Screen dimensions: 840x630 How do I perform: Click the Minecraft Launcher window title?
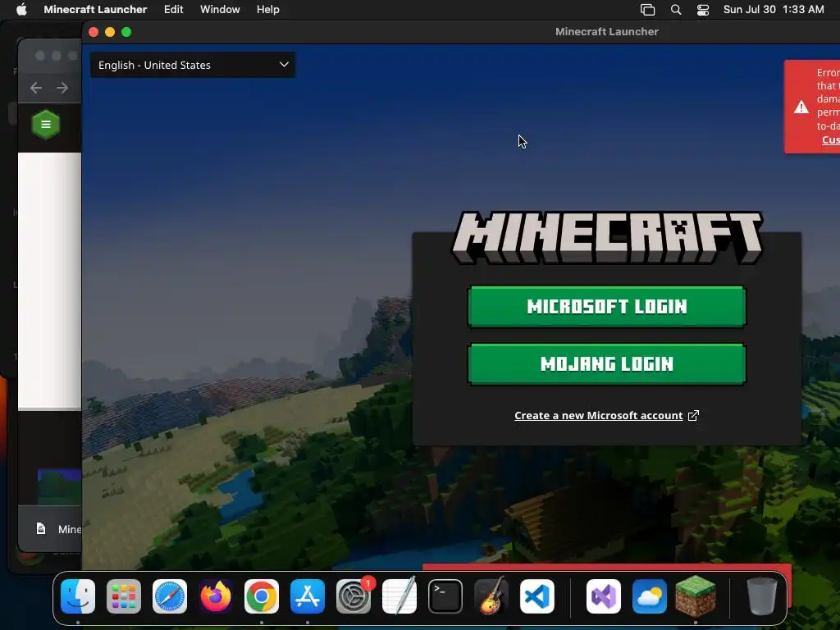(x=606, y=32)
